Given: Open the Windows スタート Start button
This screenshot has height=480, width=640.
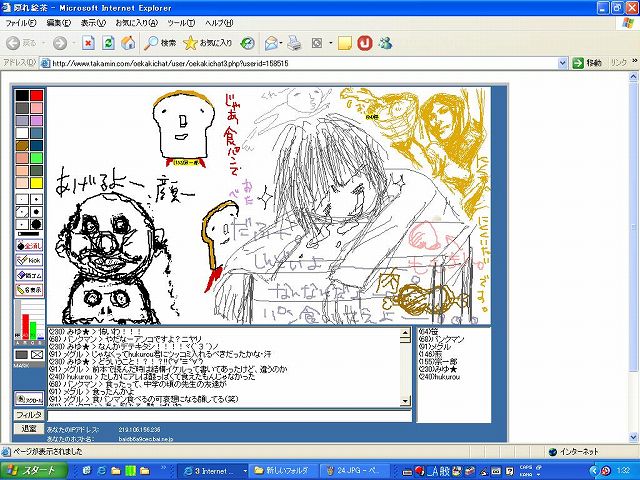Looking at the screenshot, I should [33, 470].
